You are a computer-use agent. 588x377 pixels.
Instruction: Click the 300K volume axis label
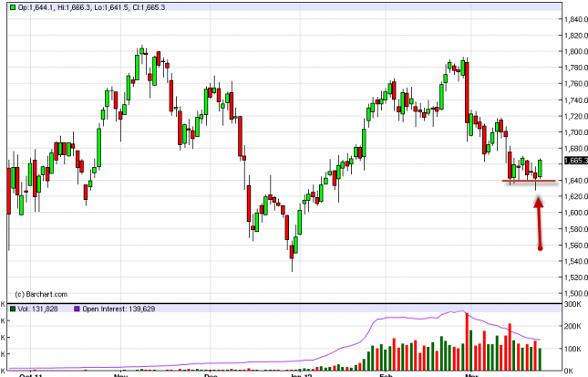click(574, 303)
